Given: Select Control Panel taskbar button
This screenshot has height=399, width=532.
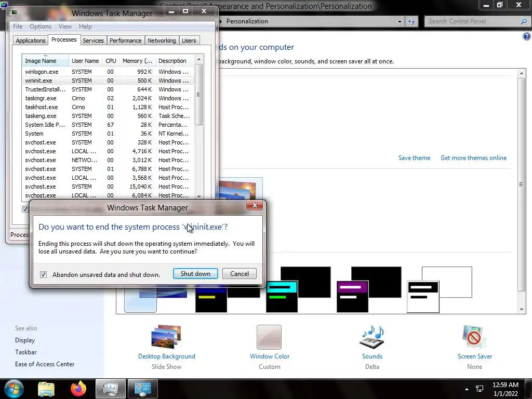Looking at the screenshot, I should coord(143,389).
